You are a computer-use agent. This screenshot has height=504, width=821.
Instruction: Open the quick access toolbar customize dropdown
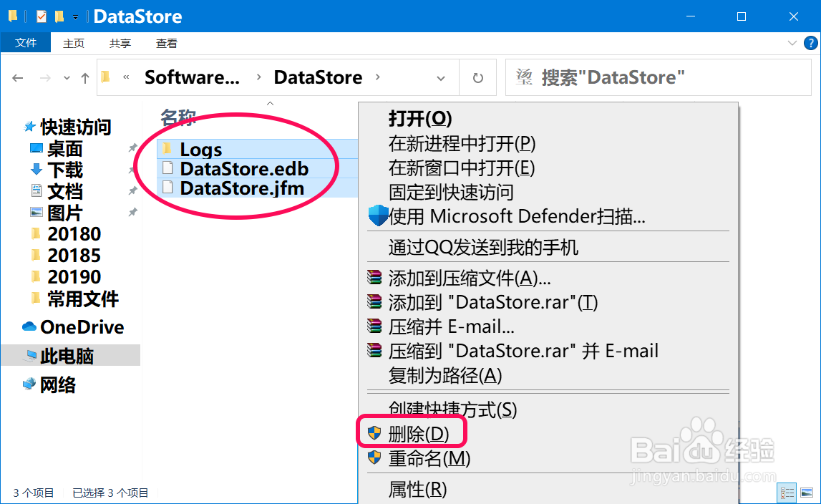pyautogui.click(x=75, y=17)
